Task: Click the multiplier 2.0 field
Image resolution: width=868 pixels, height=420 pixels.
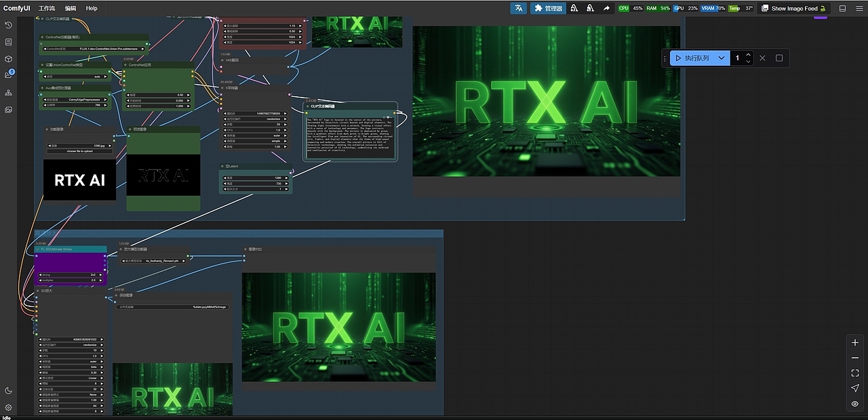Action: [x=71, y=280]
